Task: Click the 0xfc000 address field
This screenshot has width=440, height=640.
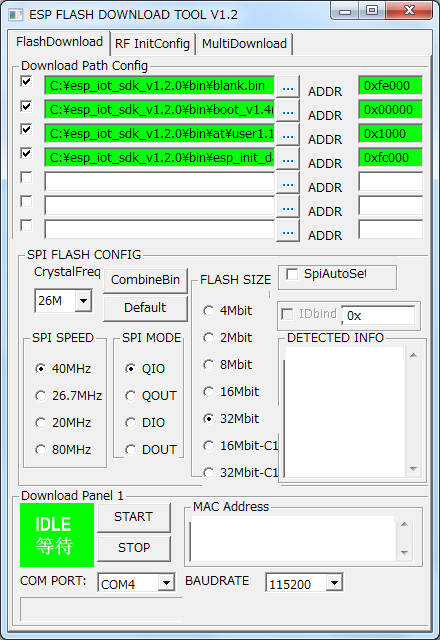Action: click(390, 158)
